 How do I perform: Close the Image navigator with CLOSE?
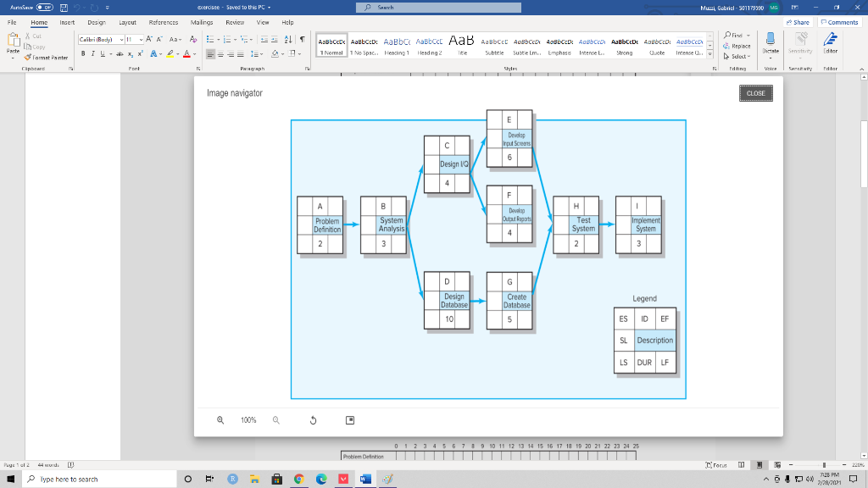755,93
